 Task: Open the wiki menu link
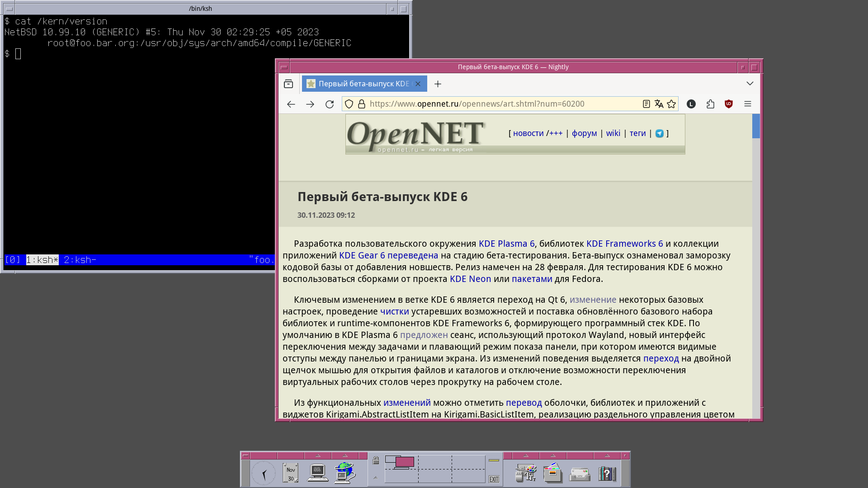(613, 133)
